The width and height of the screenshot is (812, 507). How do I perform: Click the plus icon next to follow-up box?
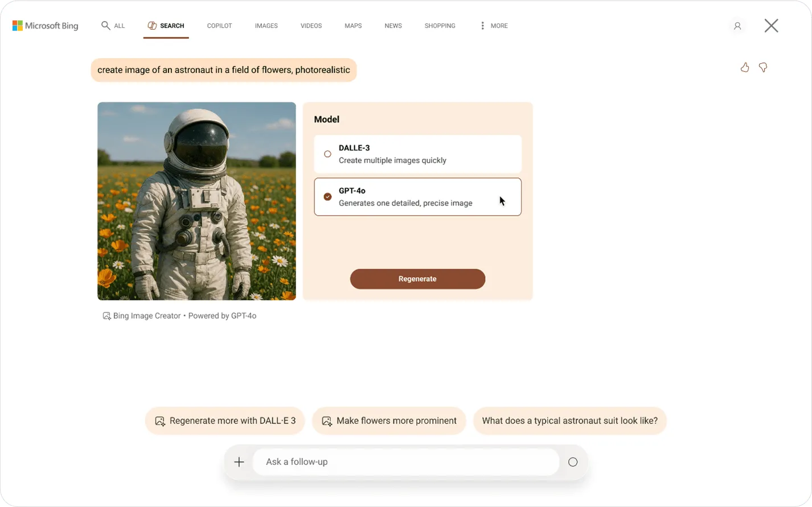[x=239, y=462]
